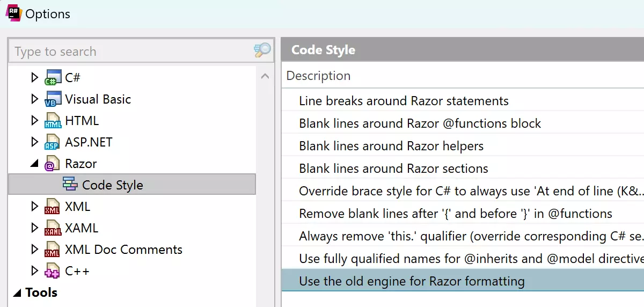Open the XML settings item
This screenshot has width=644, height=307.
coord(77,207)
